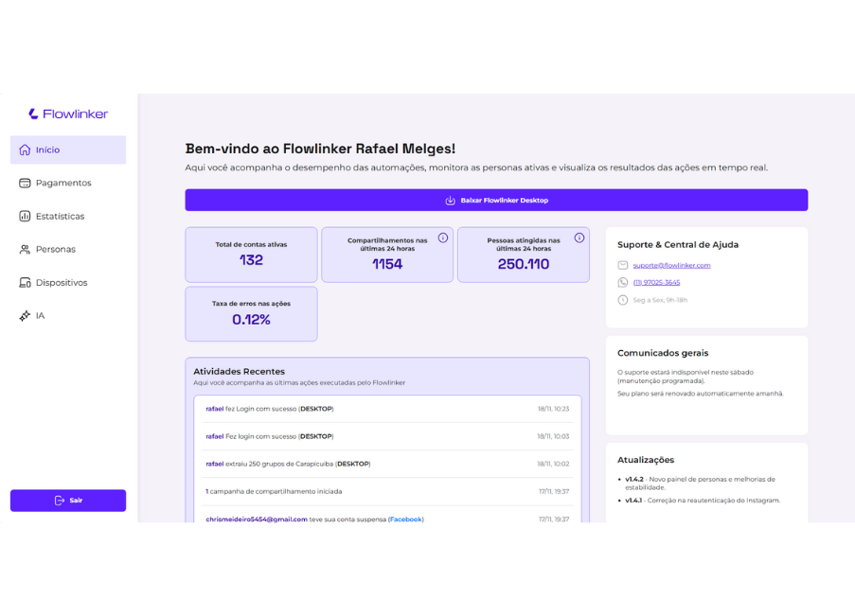The image size is (855, 616).
Task: Click the Estatísticas bar chart icon
Action: click(24, 216)
